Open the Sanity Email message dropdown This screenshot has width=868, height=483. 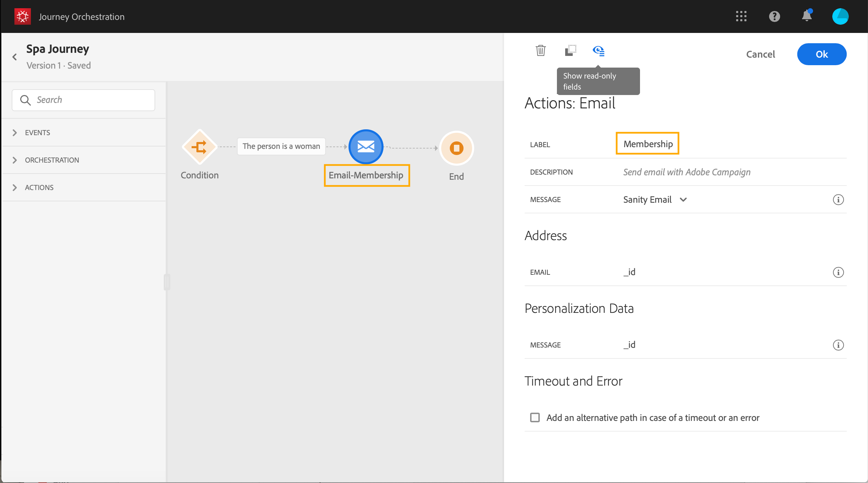[x=655, y=200]
